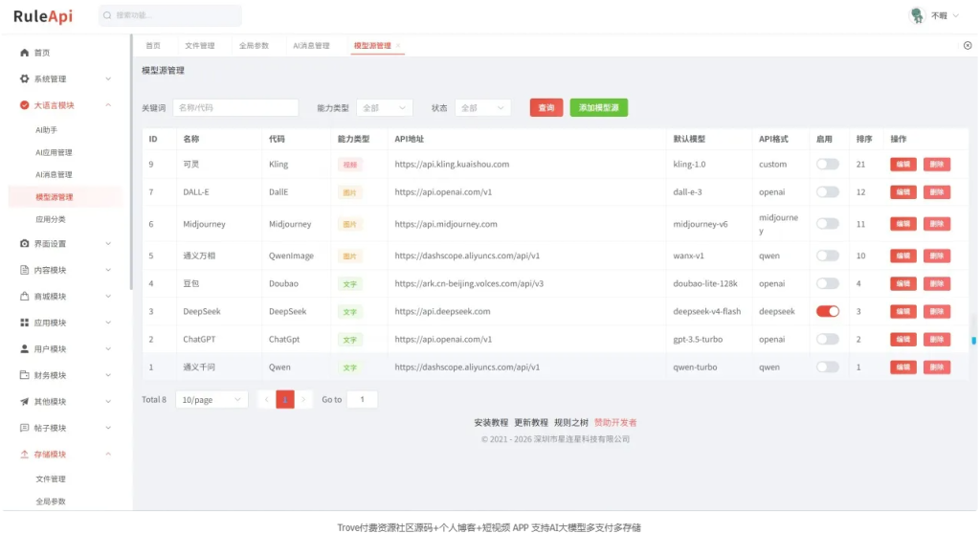Click the 关键词 name/code input field
Image resolution: width=980 pixels, height=534 pixels.
point(235,107)
